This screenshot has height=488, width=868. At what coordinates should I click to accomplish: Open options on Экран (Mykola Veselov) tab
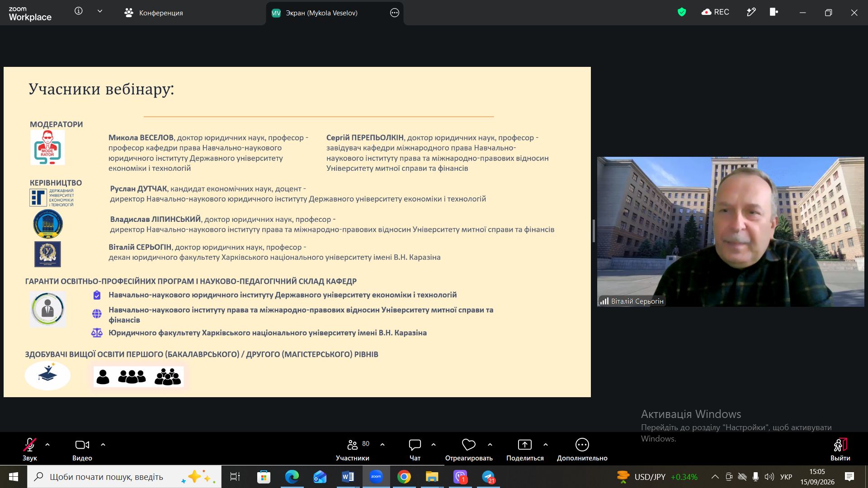(x=395, y=13)
